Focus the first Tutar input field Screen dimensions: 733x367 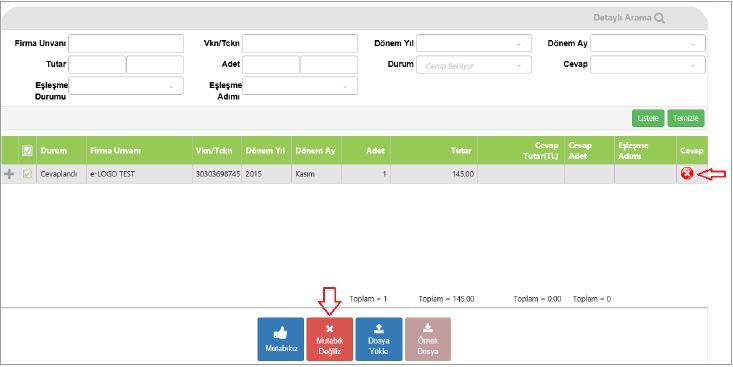(x=97, y=65)
